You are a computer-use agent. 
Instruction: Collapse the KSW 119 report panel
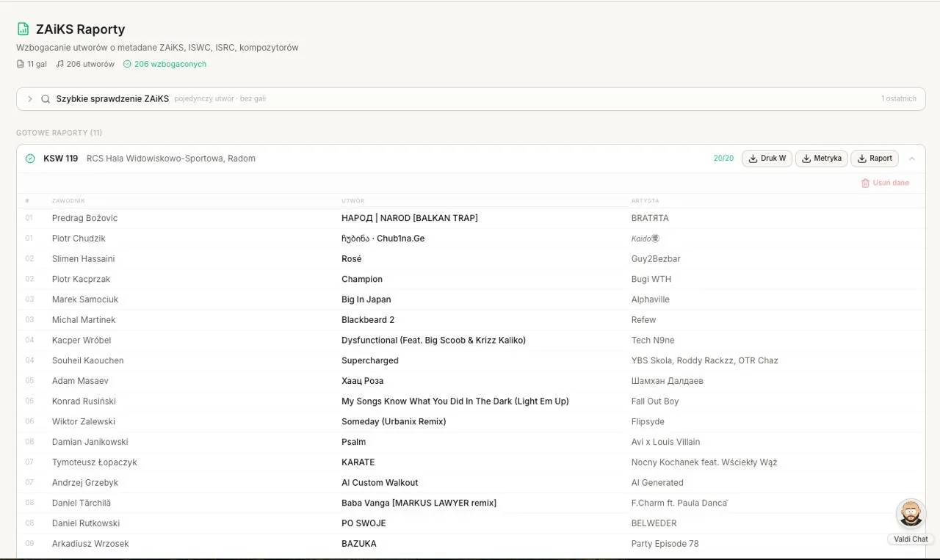tap(912, 159)
